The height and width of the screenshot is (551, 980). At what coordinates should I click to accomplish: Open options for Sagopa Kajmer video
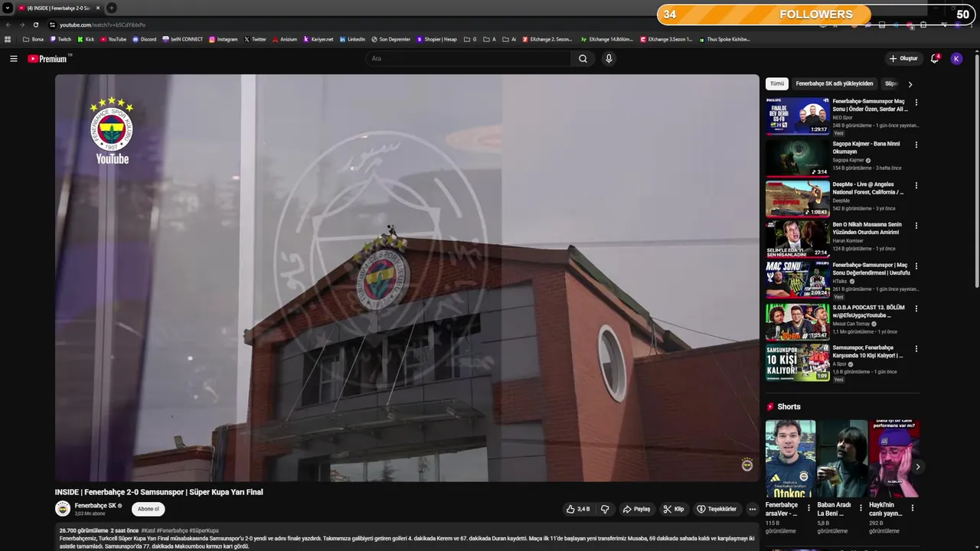[916, 145]
